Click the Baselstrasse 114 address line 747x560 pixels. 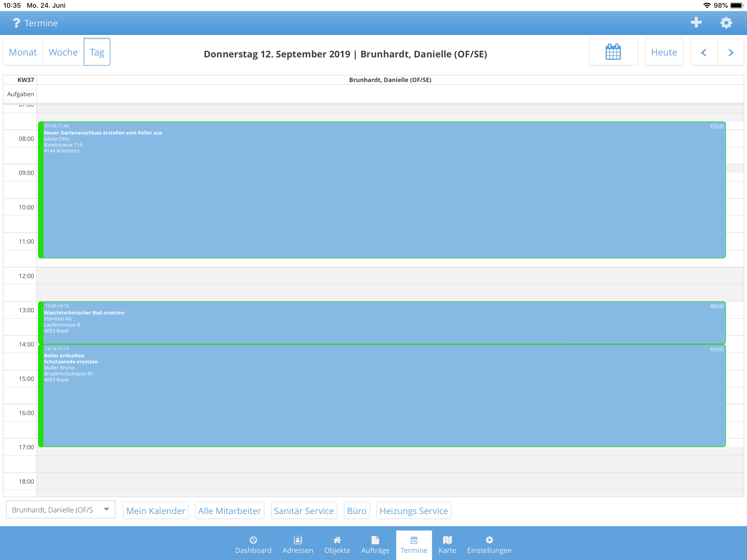[x=63, y=145]
